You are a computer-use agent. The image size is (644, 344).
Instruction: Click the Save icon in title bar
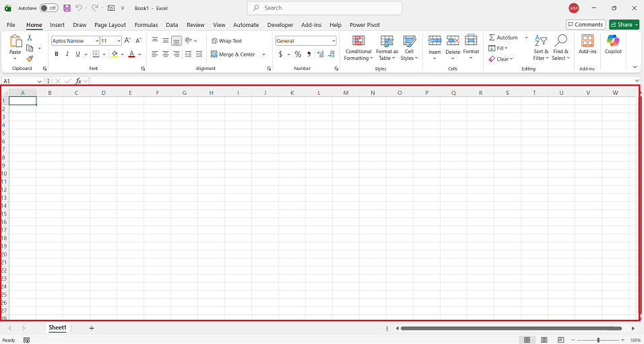(67, 8)
